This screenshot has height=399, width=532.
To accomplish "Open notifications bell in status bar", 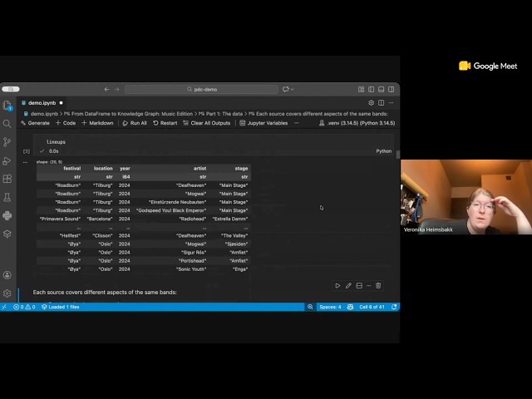I will coord(394,307).
